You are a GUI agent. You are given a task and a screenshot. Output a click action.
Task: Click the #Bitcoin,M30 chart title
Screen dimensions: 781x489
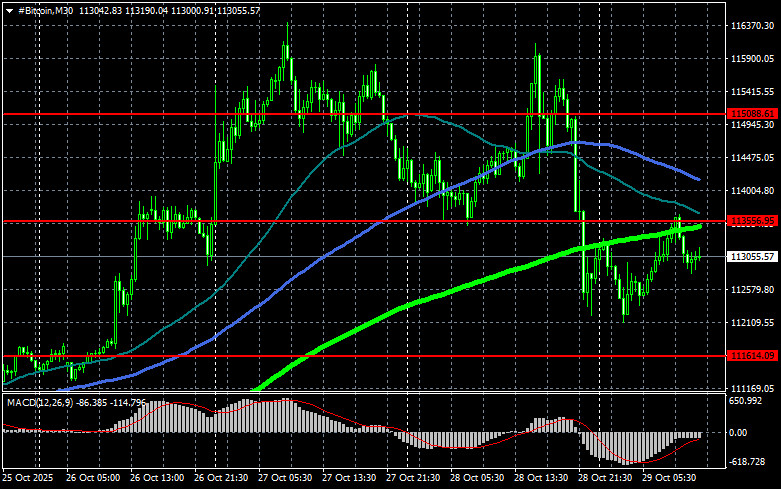tap(46, 10)
